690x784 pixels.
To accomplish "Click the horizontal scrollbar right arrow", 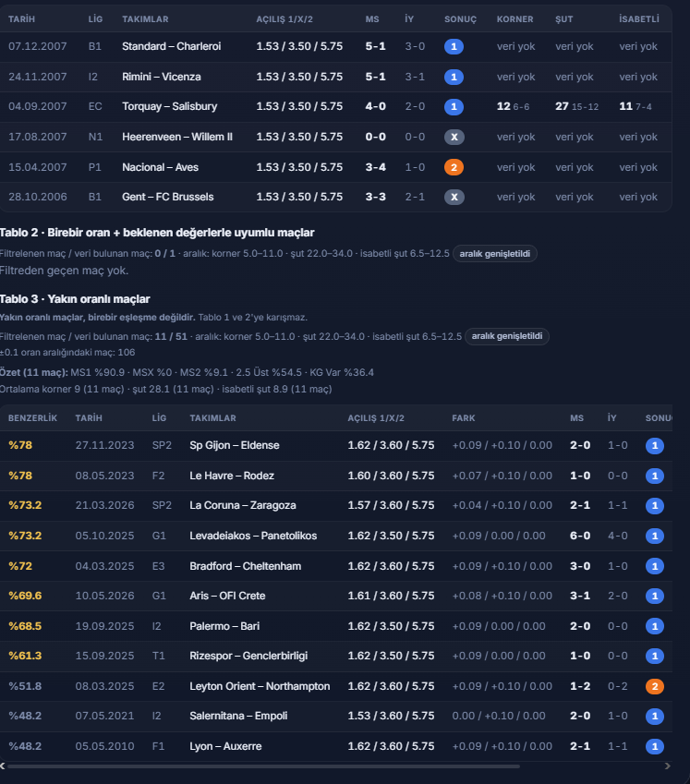I will point(667,766).
